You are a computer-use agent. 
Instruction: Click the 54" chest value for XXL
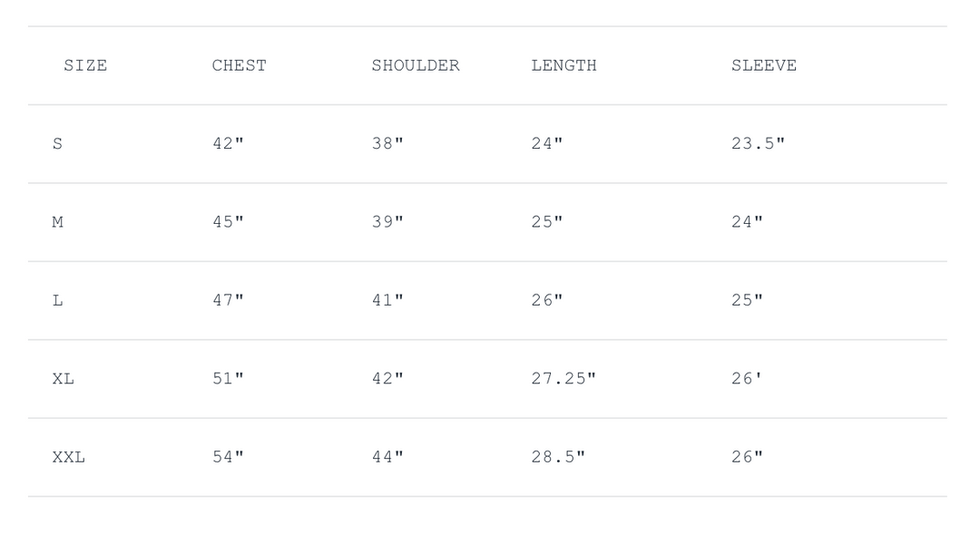[x=228, y=457]
